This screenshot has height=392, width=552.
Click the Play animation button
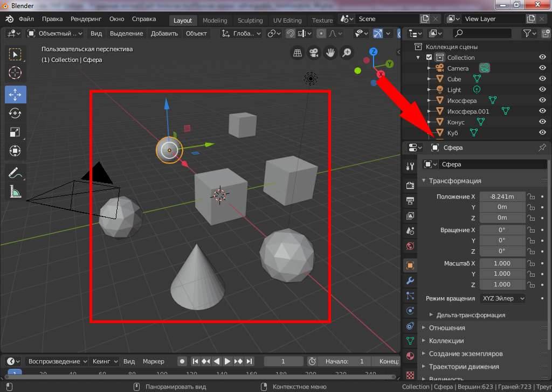coord(227,361)
